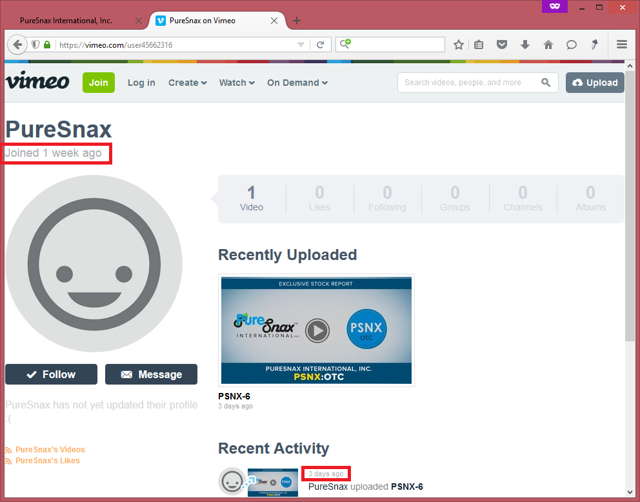The height and width of the screenshot is (502, 640).
Task: Expand the Watch menu
Action: 237,83
